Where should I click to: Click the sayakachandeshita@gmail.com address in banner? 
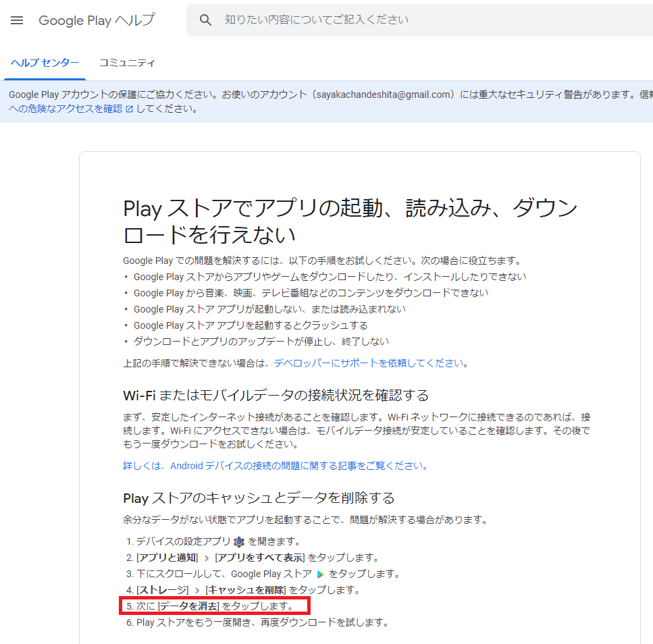(383, 95)
